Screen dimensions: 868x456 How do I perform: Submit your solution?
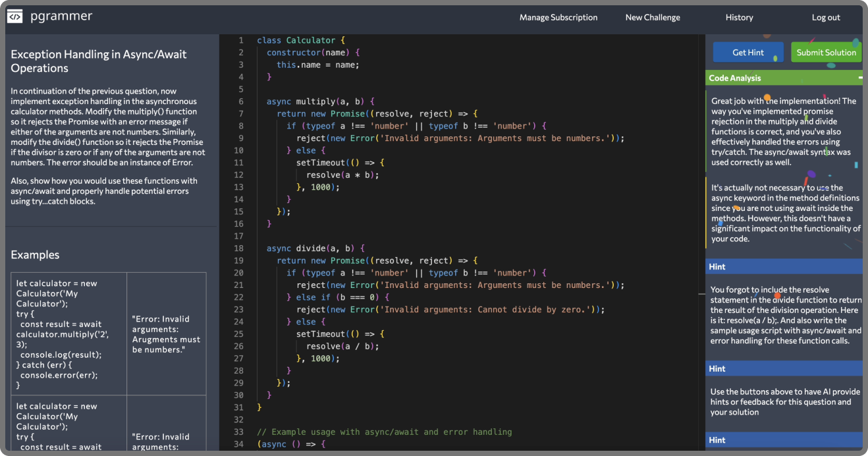coord(826,51)
